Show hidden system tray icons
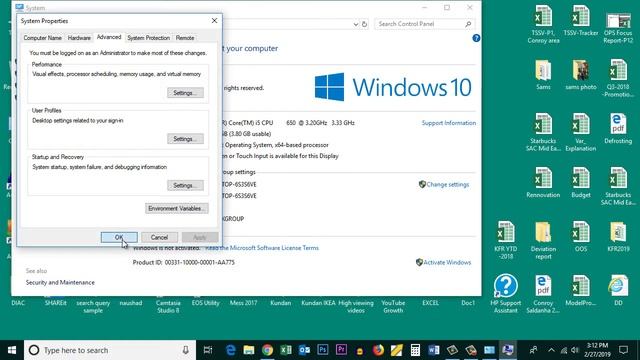This screenshot has width=640, height=360. point(551,350)
